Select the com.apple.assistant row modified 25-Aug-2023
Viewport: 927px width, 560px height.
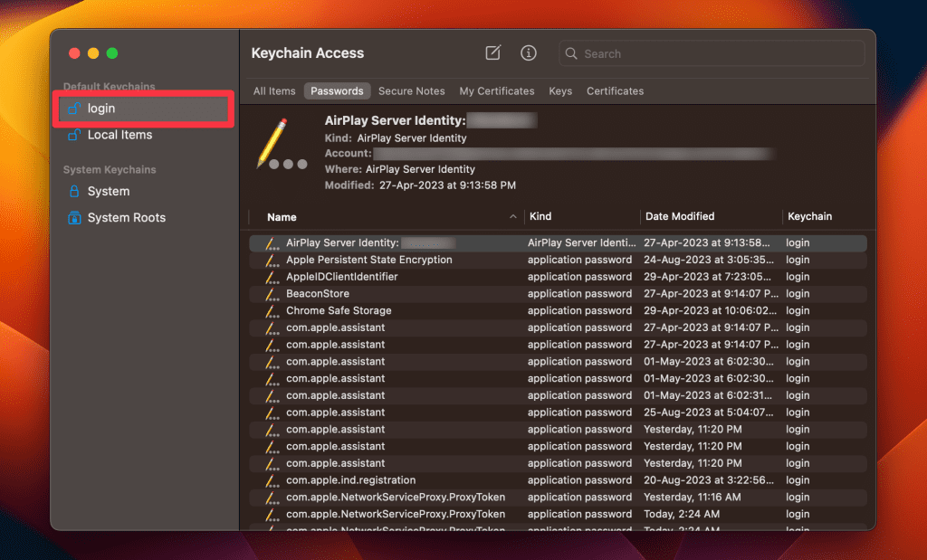tap(558, 413)
